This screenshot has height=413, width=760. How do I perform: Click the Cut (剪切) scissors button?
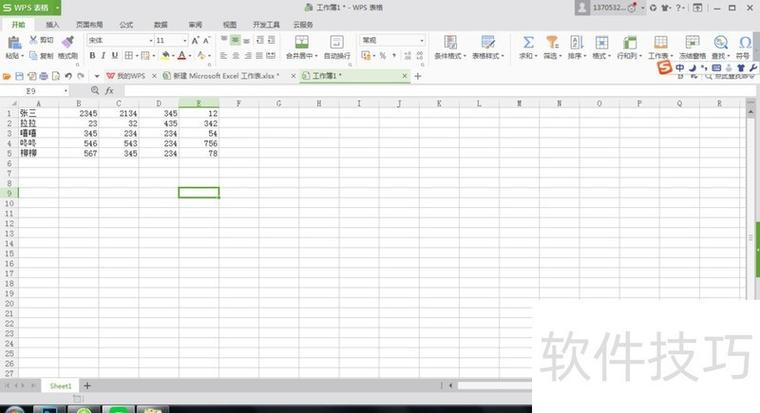[x=41, y=40]
